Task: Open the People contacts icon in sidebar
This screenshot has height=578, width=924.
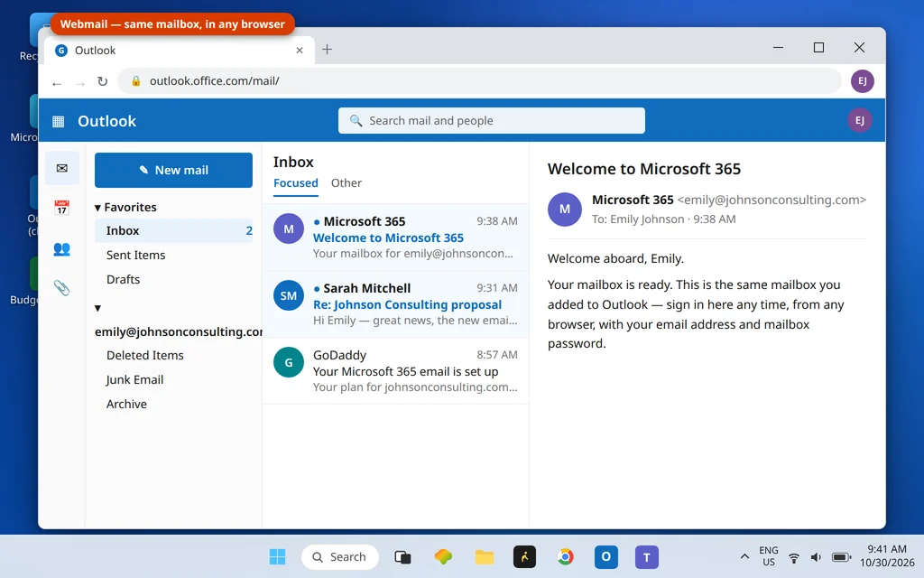Action: (62, 249)
